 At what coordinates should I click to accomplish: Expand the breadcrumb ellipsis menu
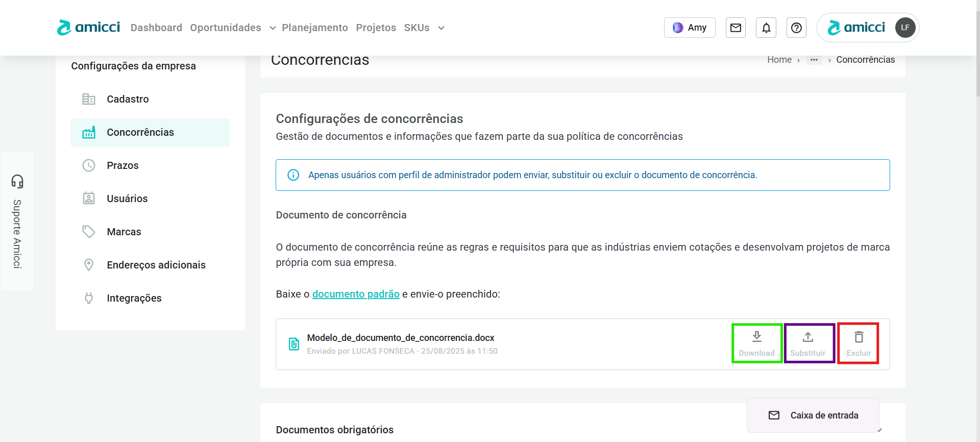pos(814,60)
